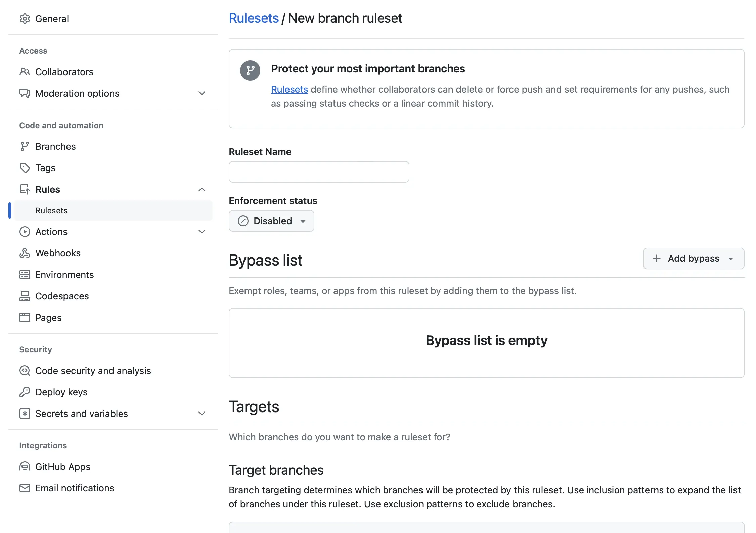The width and height of the screenshot is (756, 533).
Task: Click the Rulesets link in description
Action: [x=289, y=89]
